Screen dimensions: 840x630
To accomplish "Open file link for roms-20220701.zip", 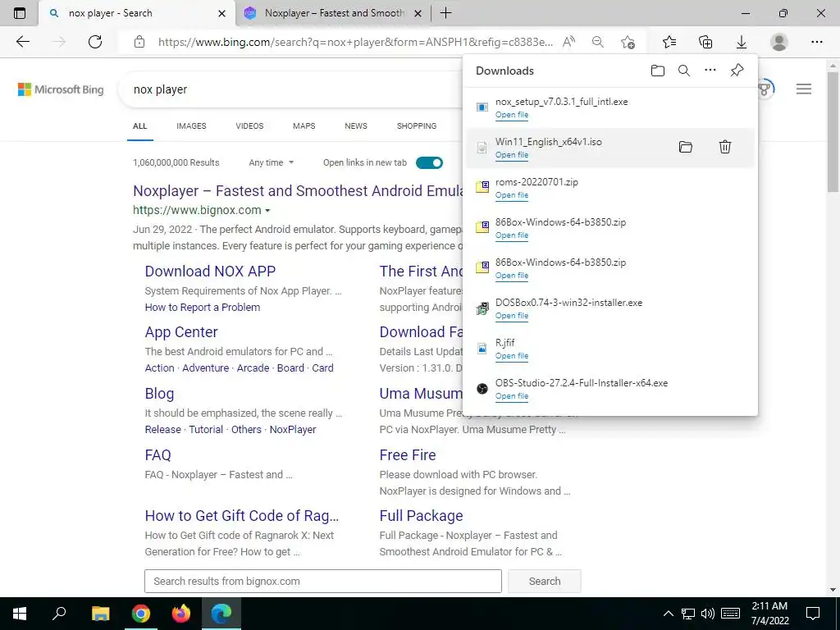I will [512, 195].
